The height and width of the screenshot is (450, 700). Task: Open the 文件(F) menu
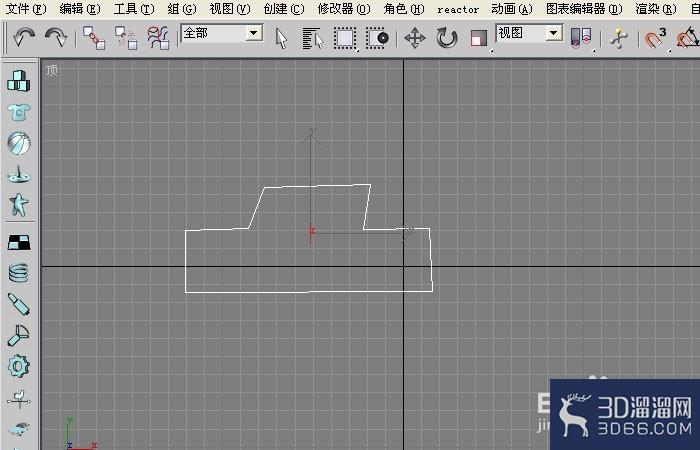pos(26,9)
